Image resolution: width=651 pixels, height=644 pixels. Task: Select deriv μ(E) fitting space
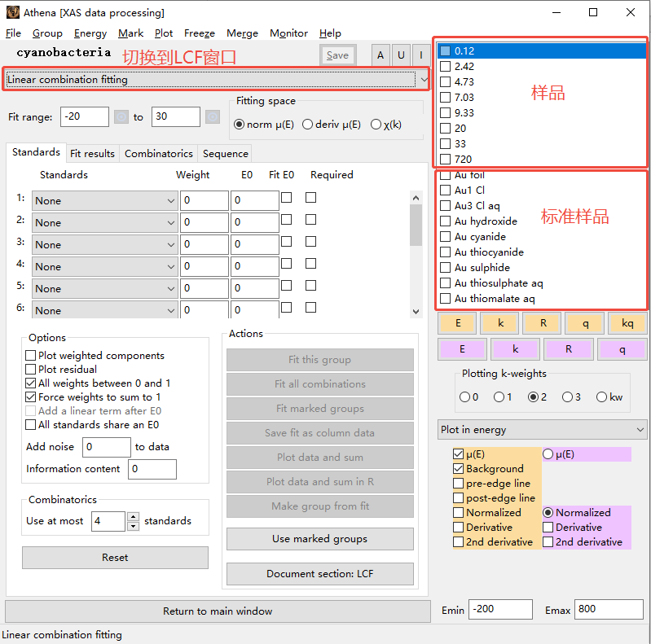pyautogui.click(x=308, y=125)
